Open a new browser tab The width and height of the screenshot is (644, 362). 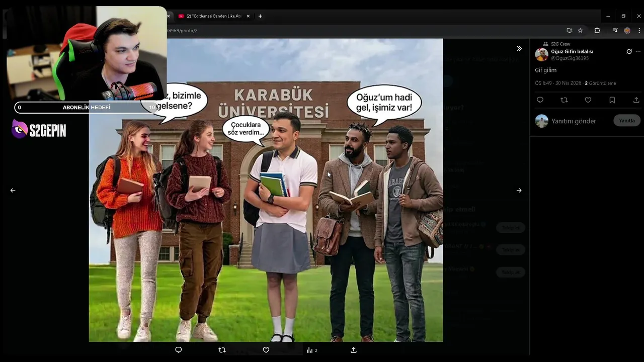(x=260, y=16)
